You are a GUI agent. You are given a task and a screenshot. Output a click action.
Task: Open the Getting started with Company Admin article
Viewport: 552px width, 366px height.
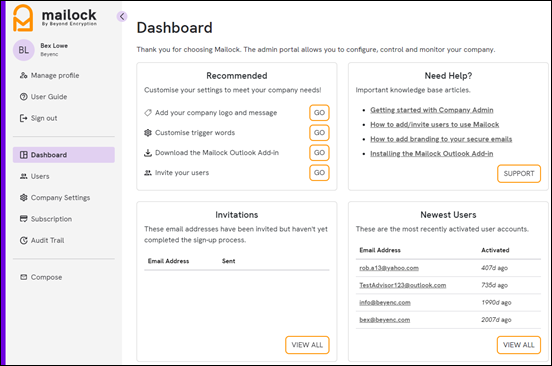(432, 110)
